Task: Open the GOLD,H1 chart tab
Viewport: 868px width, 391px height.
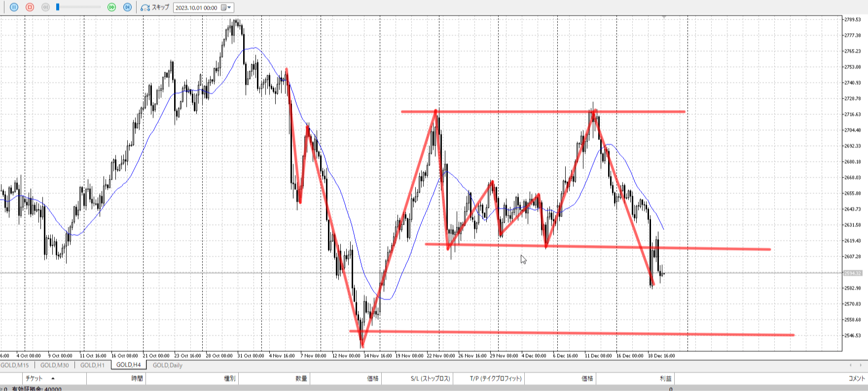Action: tap(92, 365)
